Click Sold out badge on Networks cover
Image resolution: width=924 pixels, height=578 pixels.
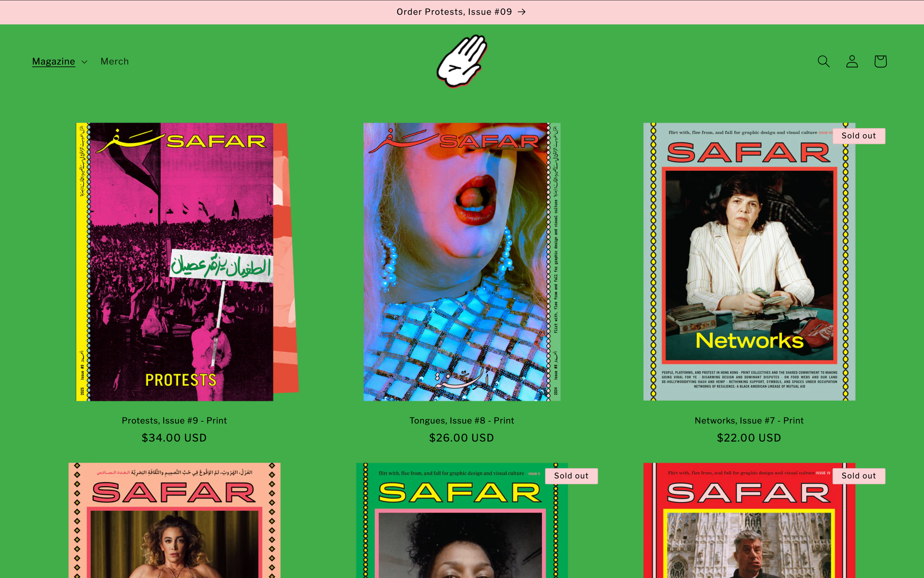pyautogui.click(x=859, y=136)
